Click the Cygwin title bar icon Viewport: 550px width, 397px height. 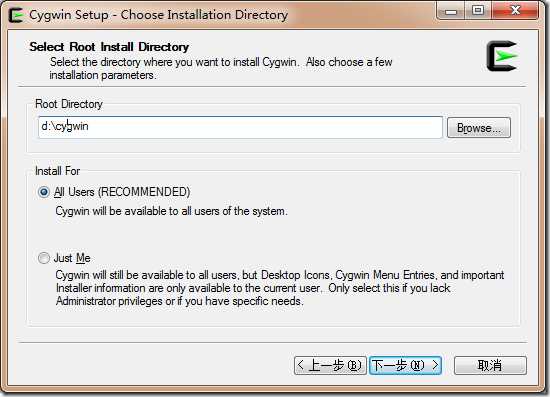[16, 15]
